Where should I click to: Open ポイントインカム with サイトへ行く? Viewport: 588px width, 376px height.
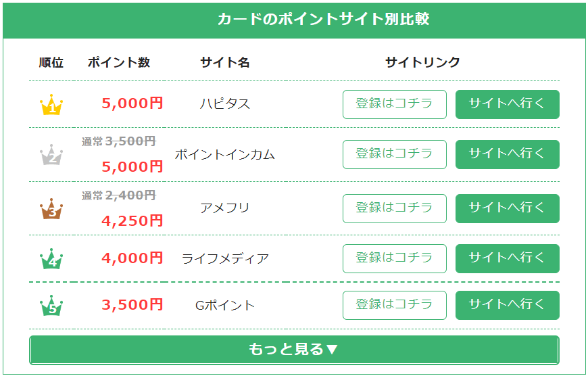point(507,154)
